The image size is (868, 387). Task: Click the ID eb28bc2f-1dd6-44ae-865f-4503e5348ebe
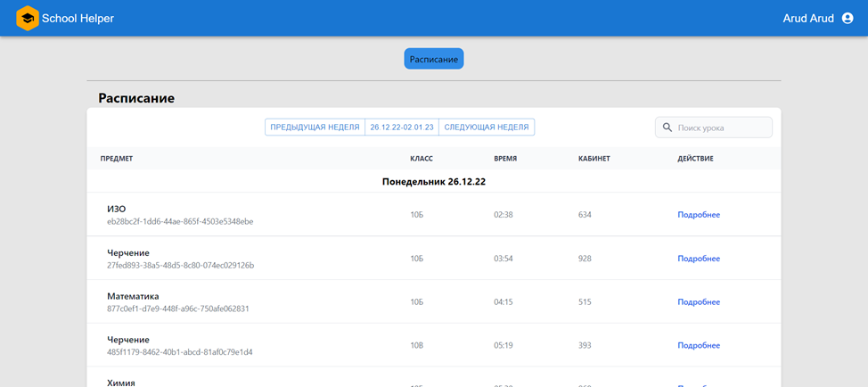point(180,221)
